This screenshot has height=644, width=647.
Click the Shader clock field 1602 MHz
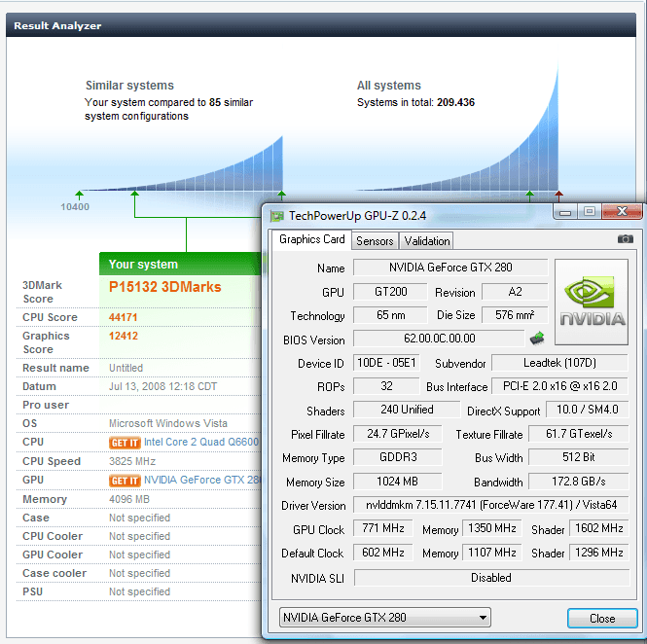[x=599, y=528]
